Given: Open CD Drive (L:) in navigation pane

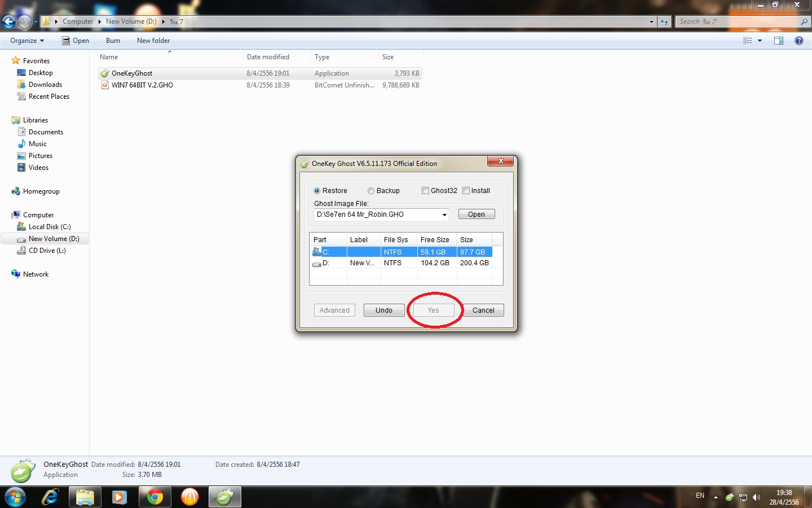Looking at the screenshot, I should point(47,251).
